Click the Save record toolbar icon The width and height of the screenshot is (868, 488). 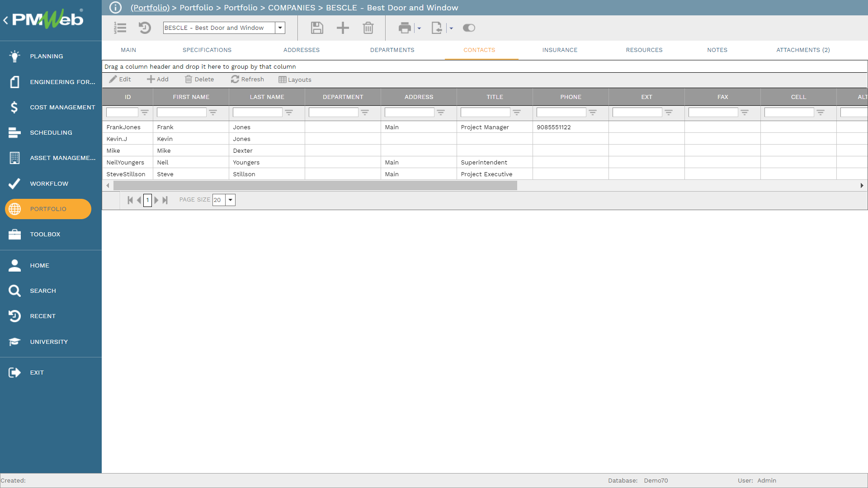pyautogui.click(x=317, y=28)
